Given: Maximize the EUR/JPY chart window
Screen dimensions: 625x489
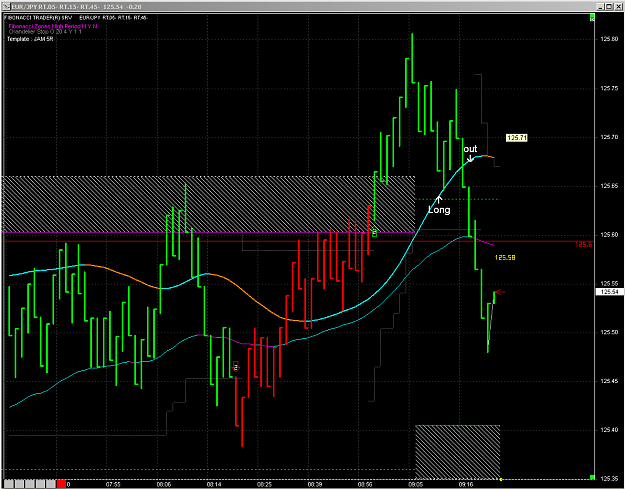Looking at the screenshot, I should (x=609, y=6).
